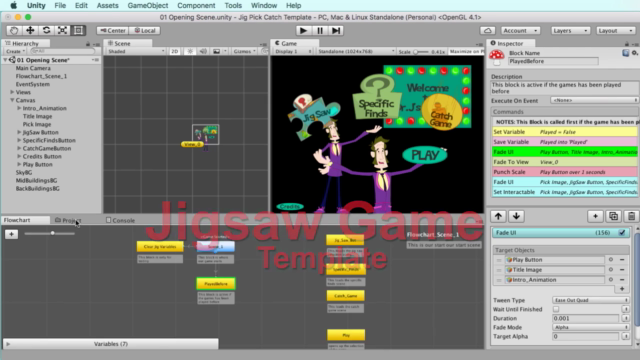
Task: Click Block Name field PlayedBefore
Action: coord(553,61)
